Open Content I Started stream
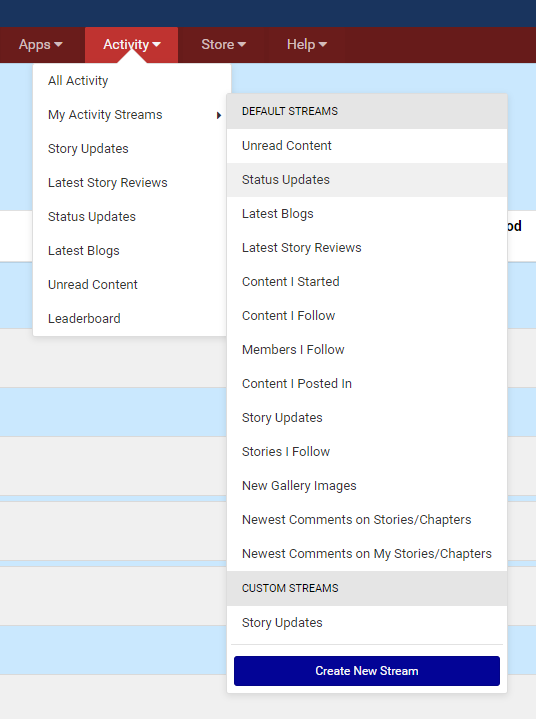The width and height of the screenshot is (536, 719). point(367,282)
